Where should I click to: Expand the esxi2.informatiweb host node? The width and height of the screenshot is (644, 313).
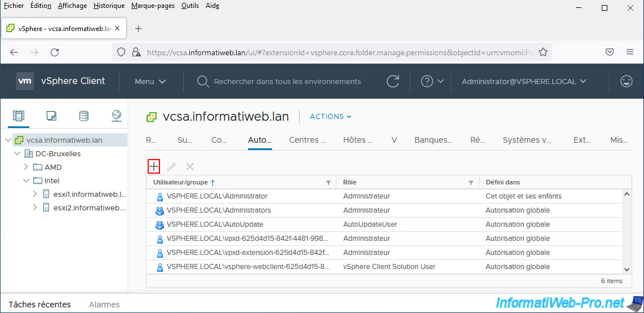(x=35, y=208)
